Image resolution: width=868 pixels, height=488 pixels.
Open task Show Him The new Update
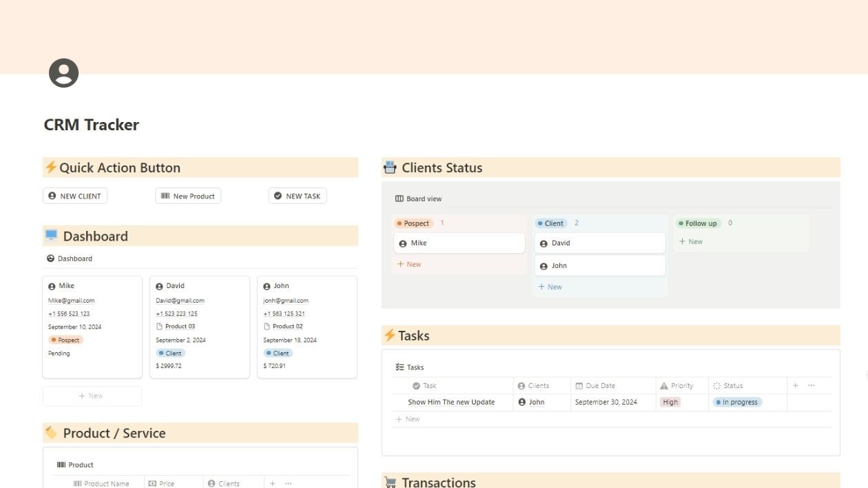(451, 403)
